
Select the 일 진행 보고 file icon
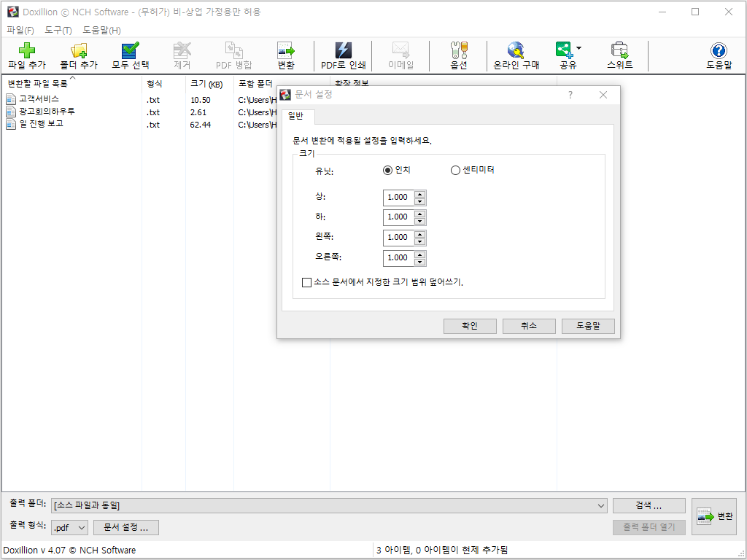pos(11,124)
